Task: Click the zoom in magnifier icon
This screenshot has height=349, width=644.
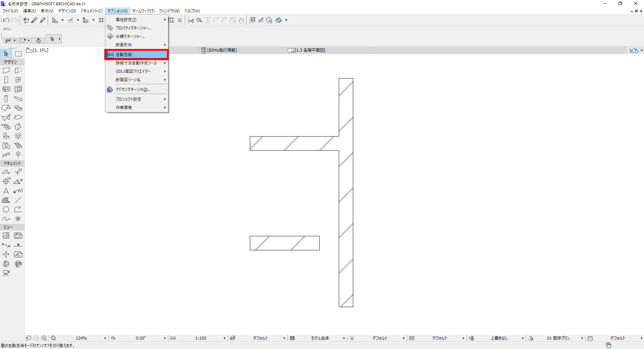Action: click(44, 338)
